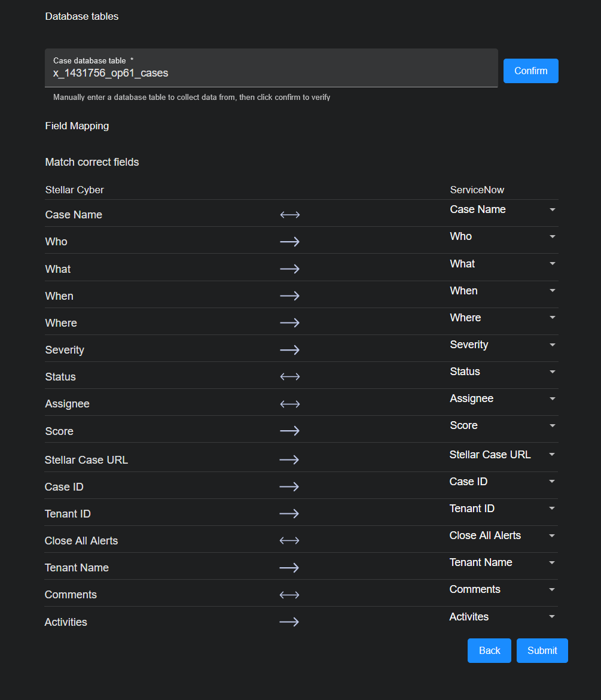Toggle direction arrow for Close All Alerts
The image size is (601, 700).
click(289, 541)
